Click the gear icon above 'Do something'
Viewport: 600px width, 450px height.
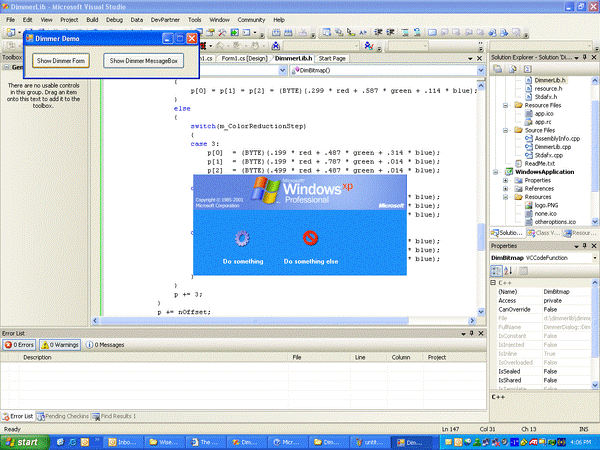coord(242,238)
